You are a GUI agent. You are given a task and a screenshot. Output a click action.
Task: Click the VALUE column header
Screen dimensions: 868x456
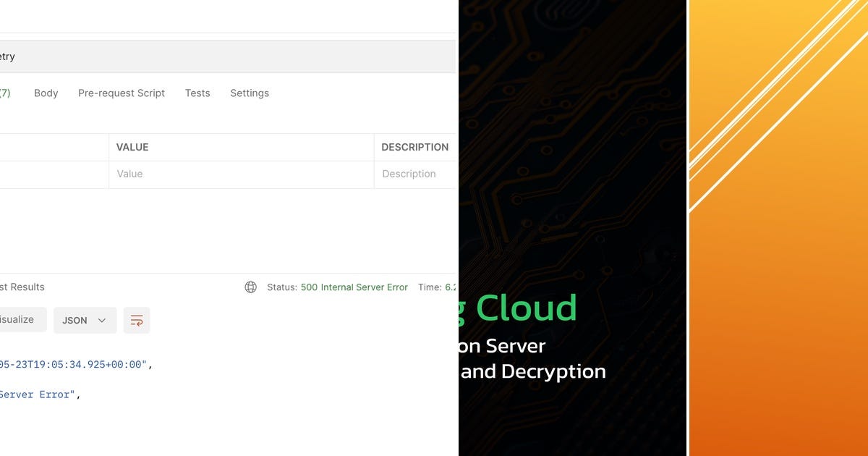[132, 146]
